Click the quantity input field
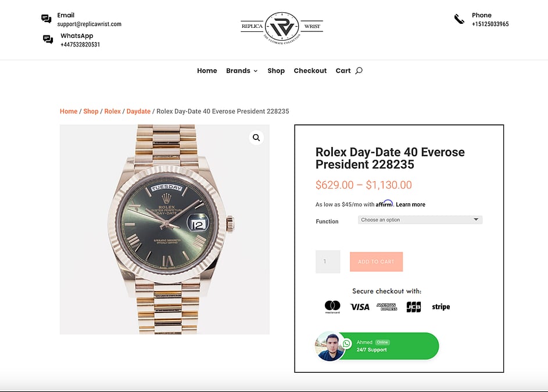The image size is (548, 392). point(328,261)
